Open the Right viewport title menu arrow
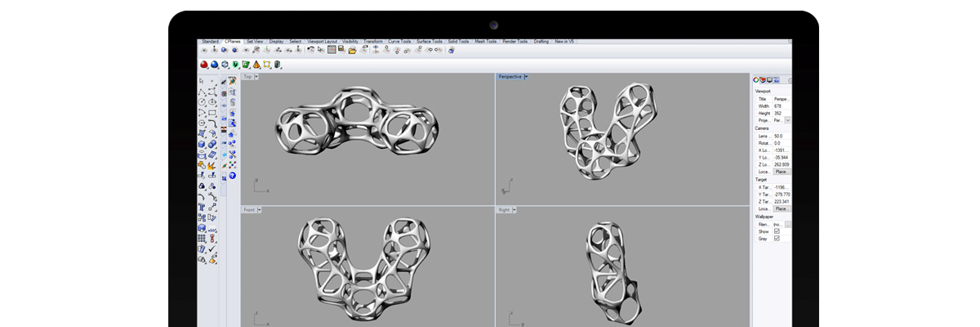The image size is (980, 327). tap(514, 209)
